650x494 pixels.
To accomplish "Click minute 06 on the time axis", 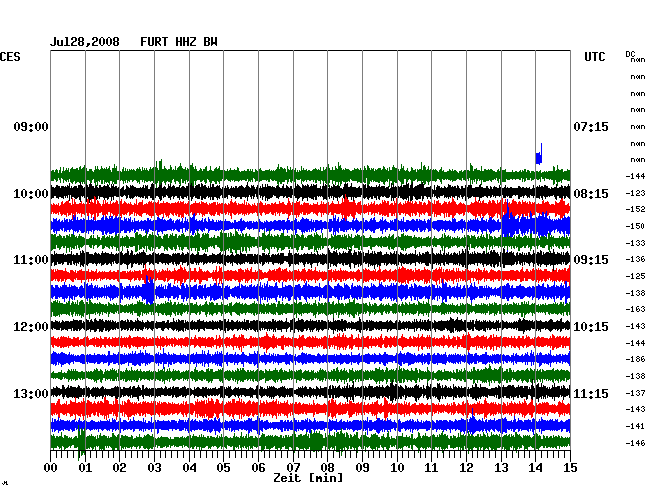I will point(258,468).
